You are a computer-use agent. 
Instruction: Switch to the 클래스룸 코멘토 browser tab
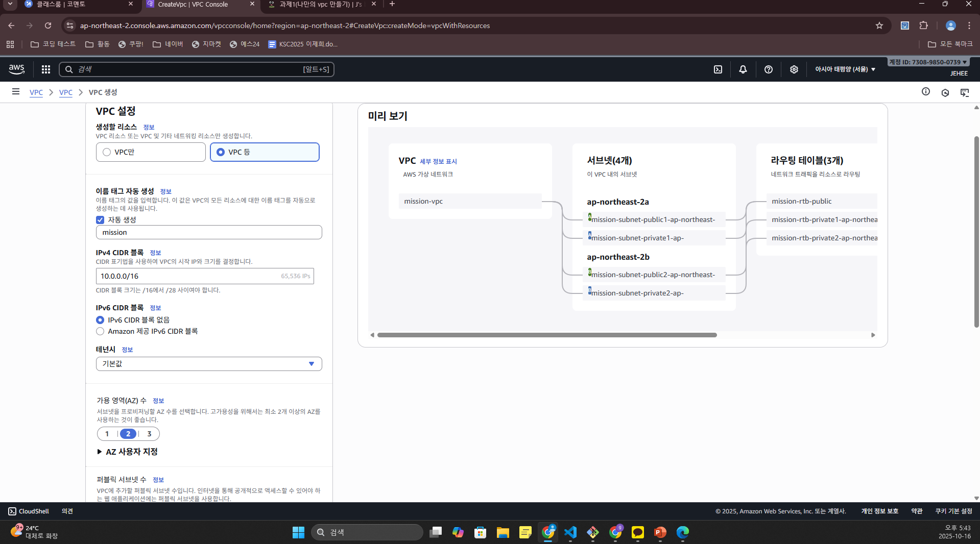coord(77,5)
